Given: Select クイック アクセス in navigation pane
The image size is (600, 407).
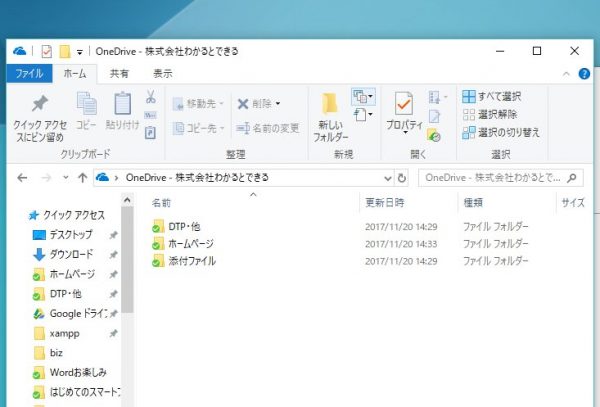Looking at the screenshot, I should tap(67, 215).
